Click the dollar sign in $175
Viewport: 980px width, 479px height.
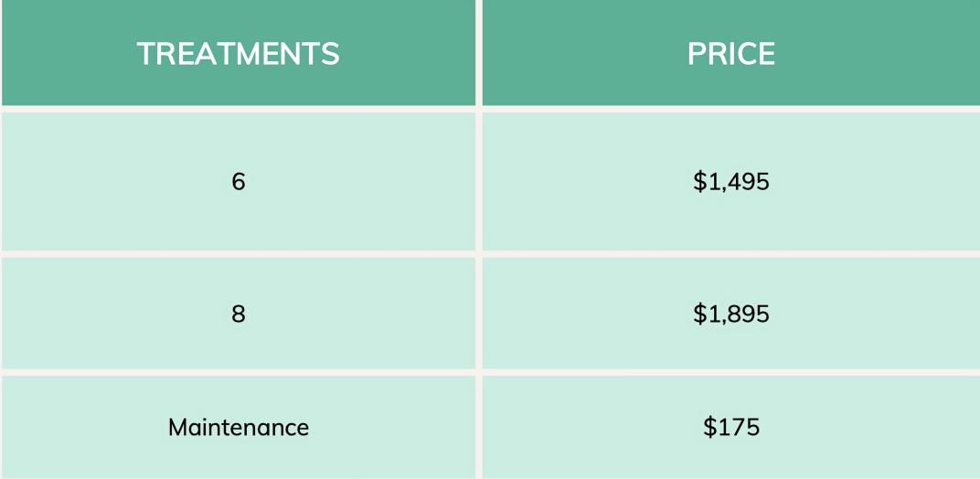[709, 427]
